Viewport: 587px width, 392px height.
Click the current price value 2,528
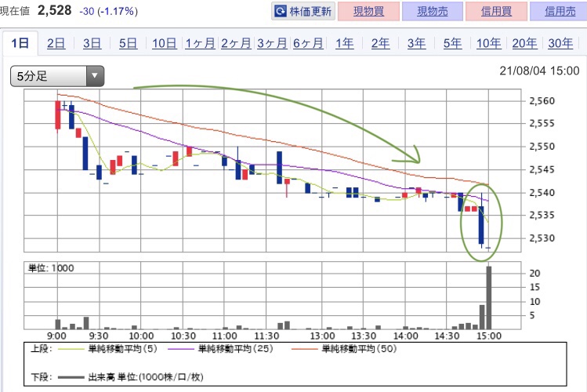[54, 10]
